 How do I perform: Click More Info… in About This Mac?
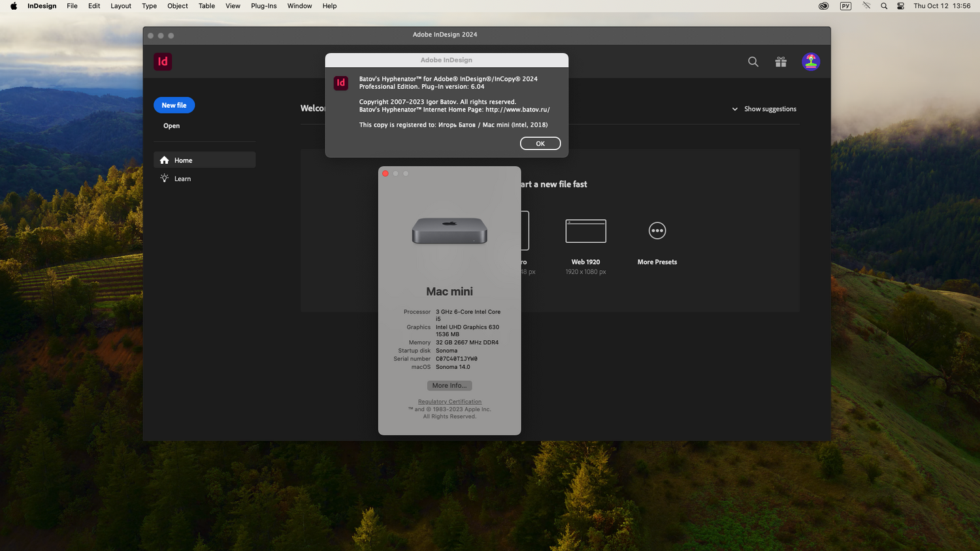(x=449, y=386)
